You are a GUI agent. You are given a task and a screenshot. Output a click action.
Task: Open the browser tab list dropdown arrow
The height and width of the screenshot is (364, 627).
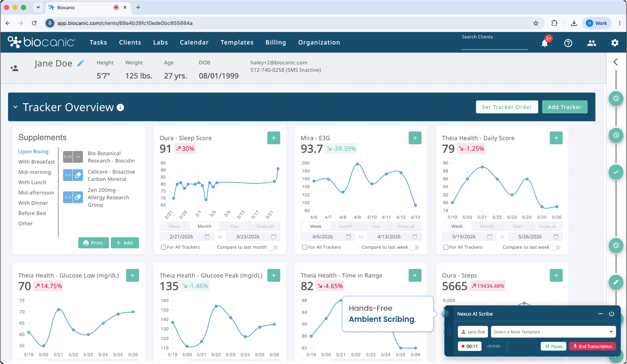[x=38, y=7]
